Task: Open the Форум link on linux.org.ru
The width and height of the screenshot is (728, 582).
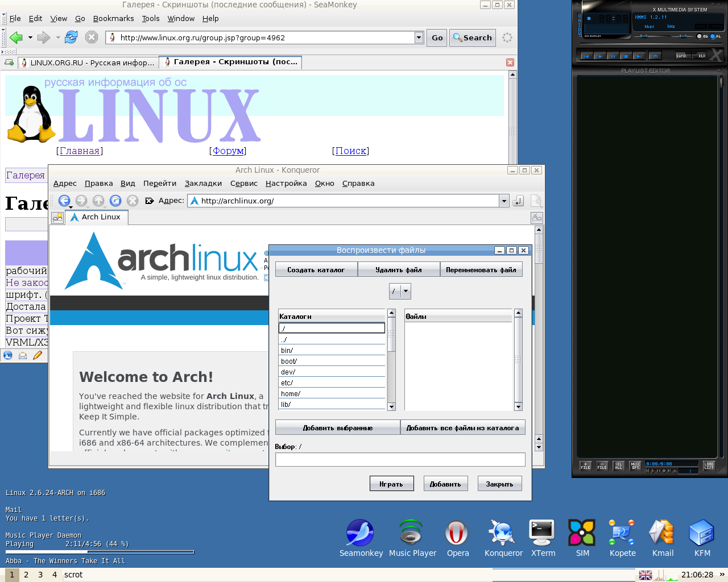Action: [228, 151]
